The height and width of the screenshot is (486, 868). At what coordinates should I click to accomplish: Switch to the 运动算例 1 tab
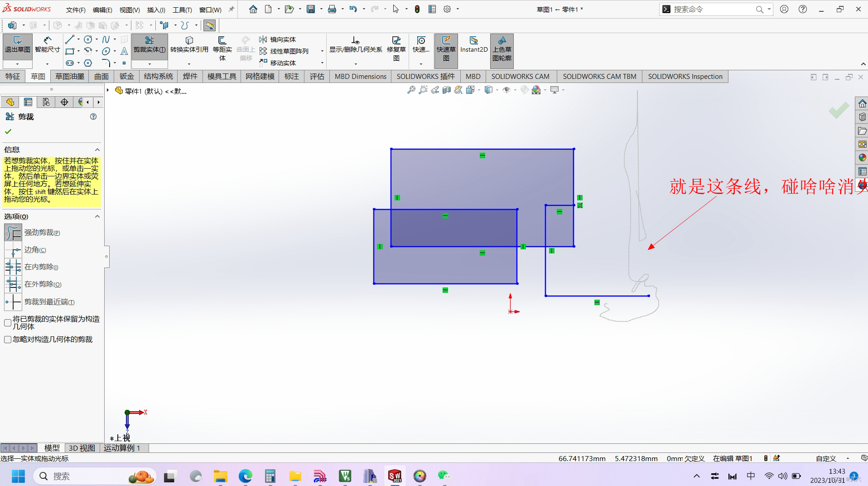tap(122, 448)
